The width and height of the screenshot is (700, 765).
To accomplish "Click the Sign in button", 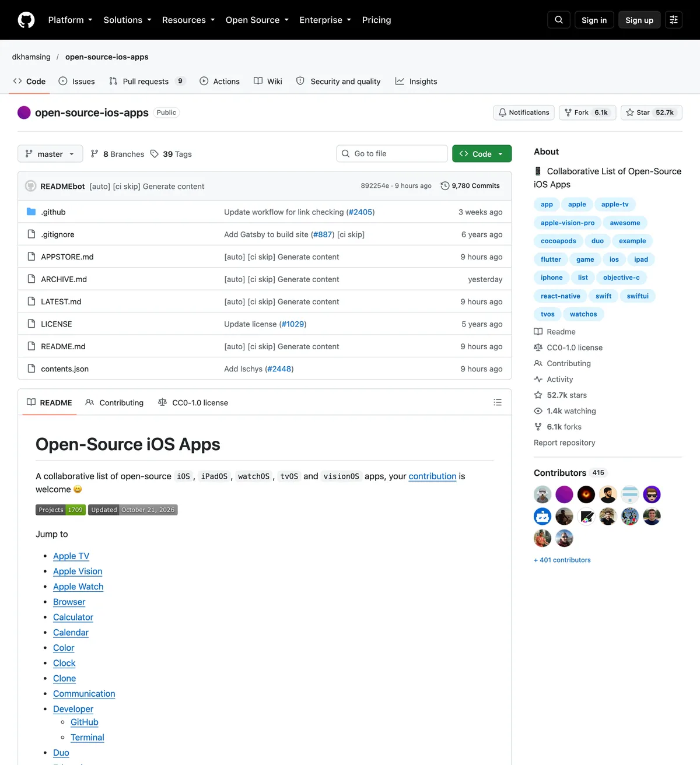I will pos(594,20).
